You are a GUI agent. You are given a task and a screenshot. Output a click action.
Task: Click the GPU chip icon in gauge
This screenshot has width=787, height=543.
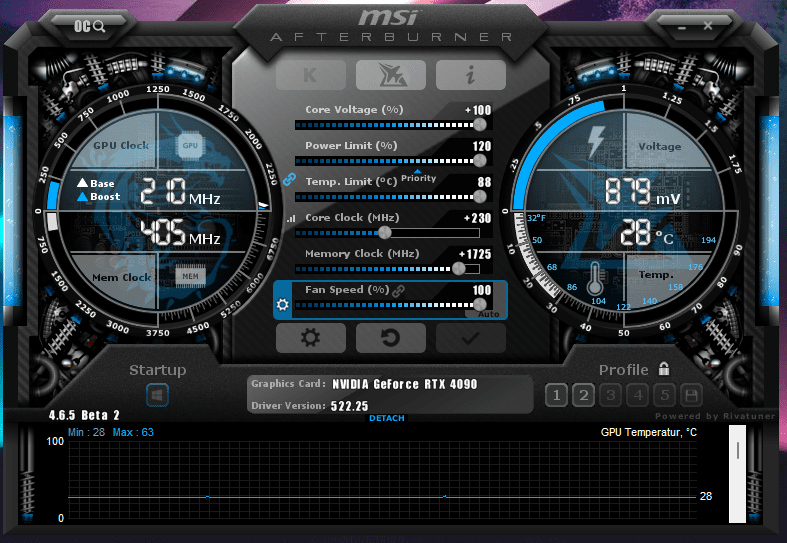[190, 146]
